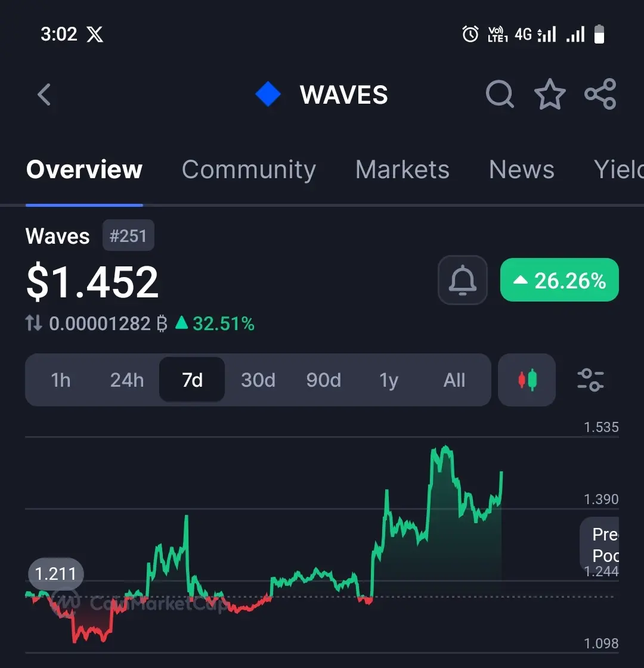The height and width of the screenshot is (668, 644).
Task: Share the WAVES page
Action: click(600, 94)
